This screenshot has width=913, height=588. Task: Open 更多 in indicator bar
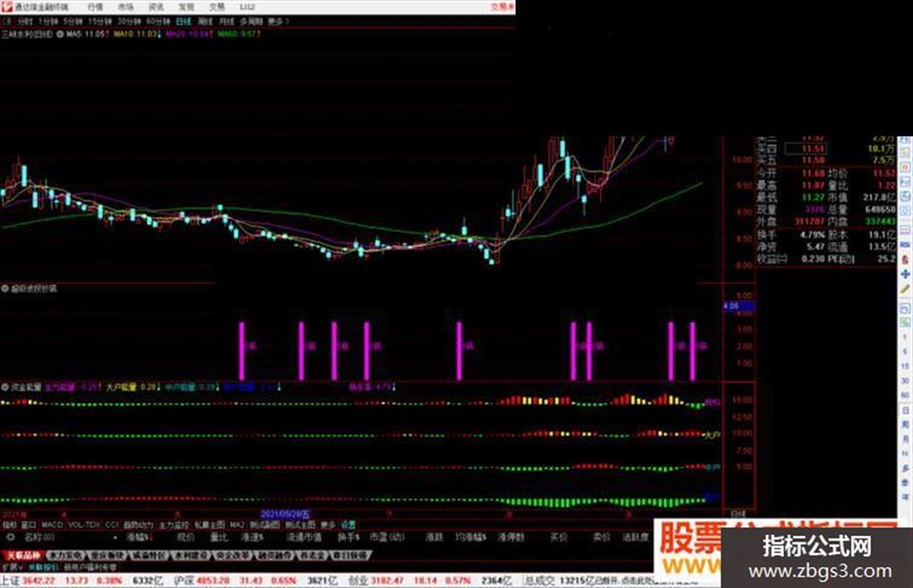coord(328,524)
